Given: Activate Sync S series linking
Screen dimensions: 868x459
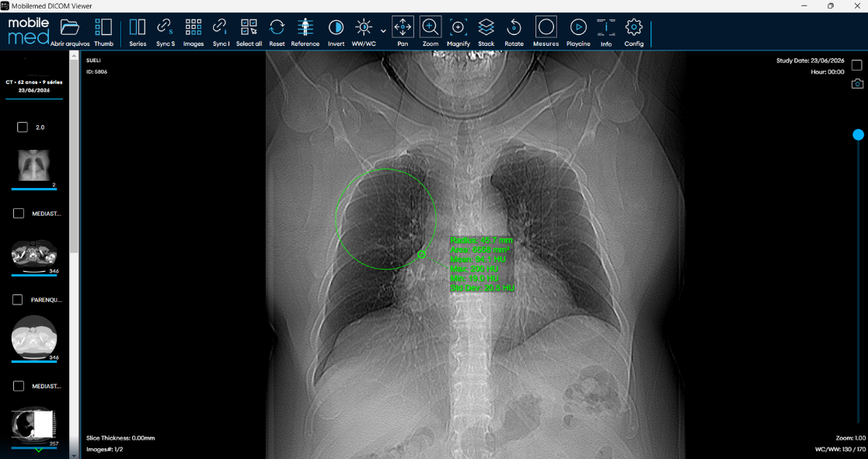Looking at the screenshot, I should (165, 32).
